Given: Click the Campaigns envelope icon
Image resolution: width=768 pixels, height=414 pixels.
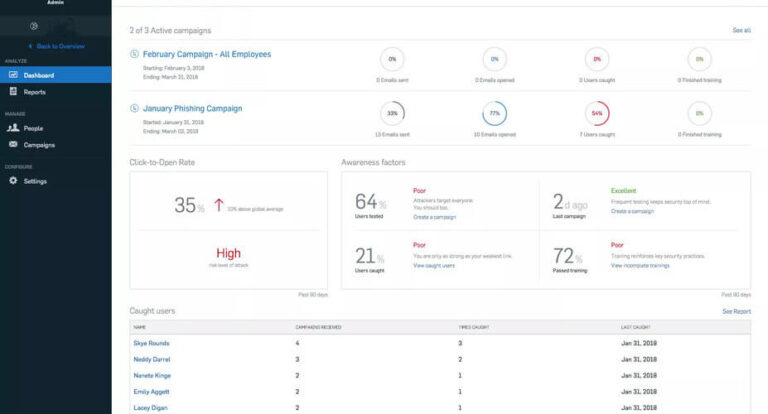Looking at the screenshot, I should [13, 145].
